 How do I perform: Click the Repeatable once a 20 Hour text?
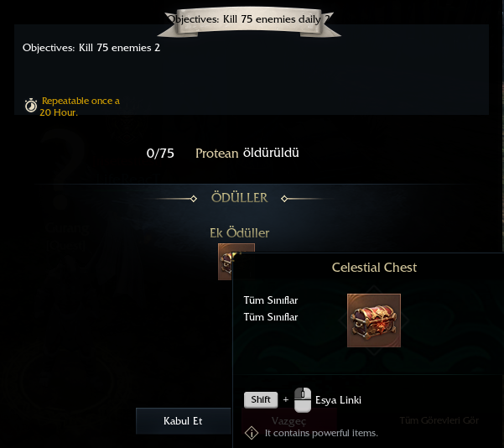pyautogui.click(x=80, y=107)
